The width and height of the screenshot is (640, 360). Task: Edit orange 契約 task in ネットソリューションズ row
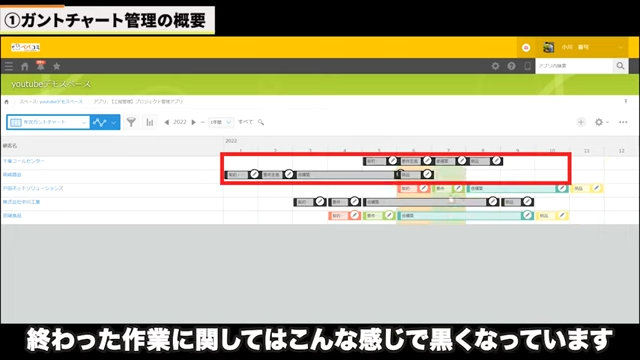[424, 188]
